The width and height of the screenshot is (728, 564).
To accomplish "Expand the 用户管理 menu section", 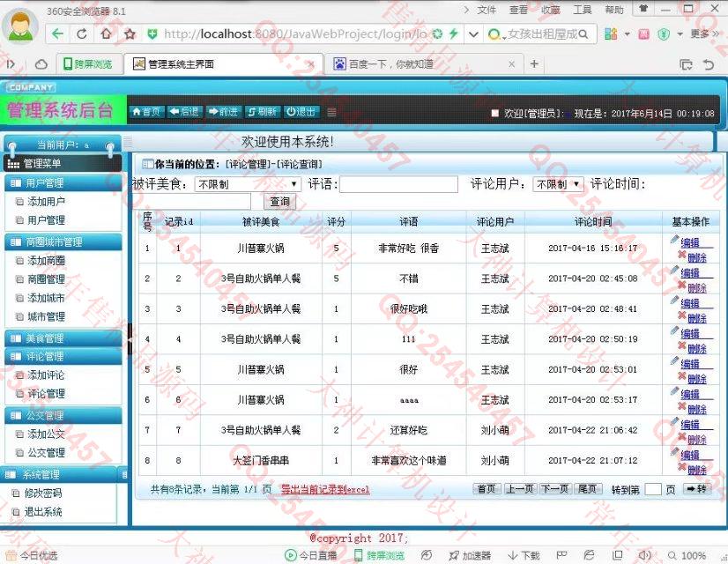I will (63, 183).
